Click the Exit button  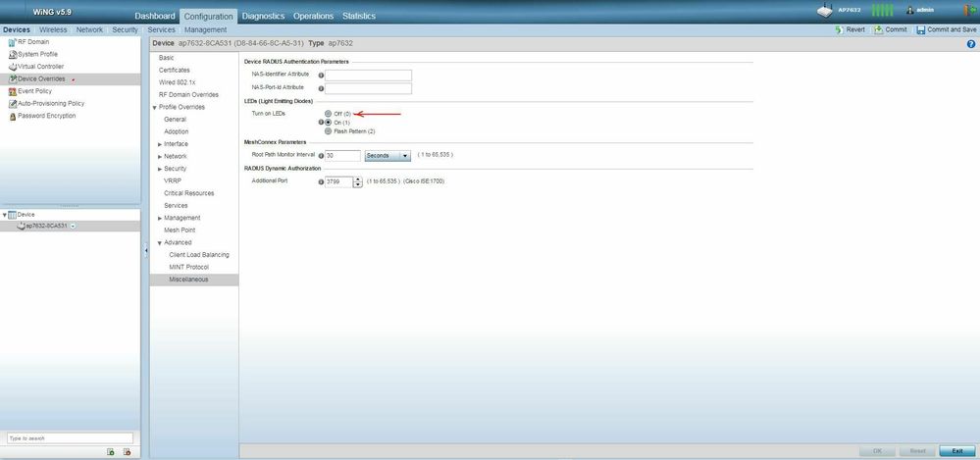(956, 451)
